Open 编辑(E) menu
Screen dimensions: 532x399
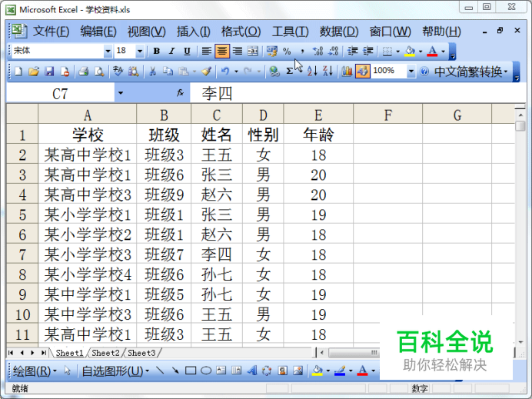pos(98,32)
